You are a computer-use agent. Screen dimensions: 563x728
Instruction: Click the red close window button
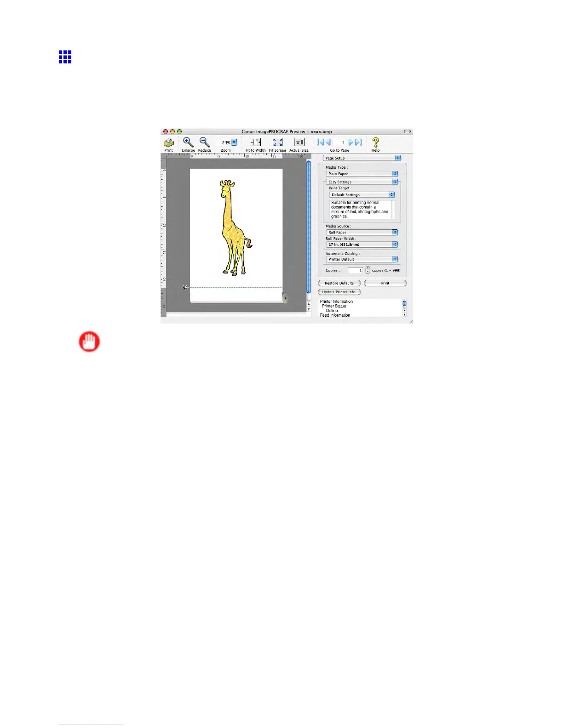coord(166,131)
